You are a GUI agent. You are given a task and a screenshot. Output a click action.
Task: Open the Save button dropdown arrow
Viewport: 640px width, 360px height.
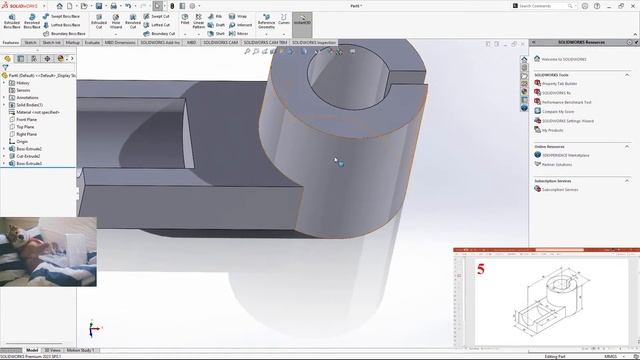tap(106, 6)
